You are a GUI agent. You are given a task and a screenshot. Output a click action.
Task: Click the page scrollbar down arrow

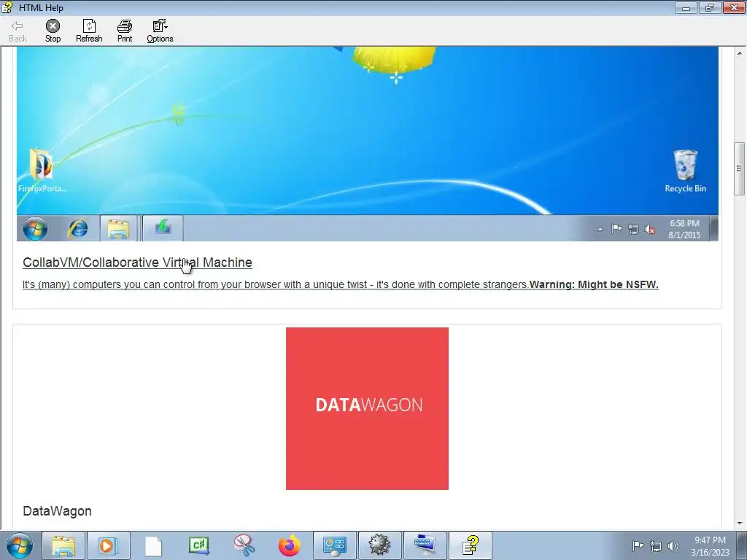click(x=740, y=524)
